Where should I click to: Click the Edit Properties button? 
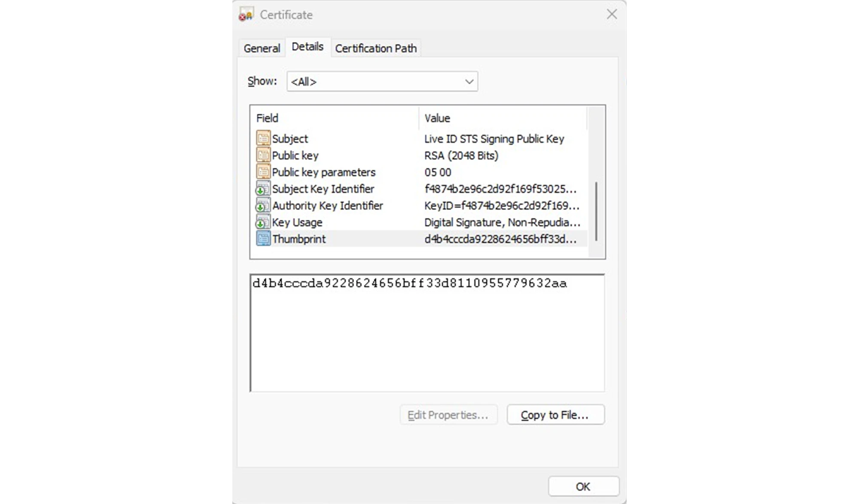pyautogui.click(x=448, y=415)
